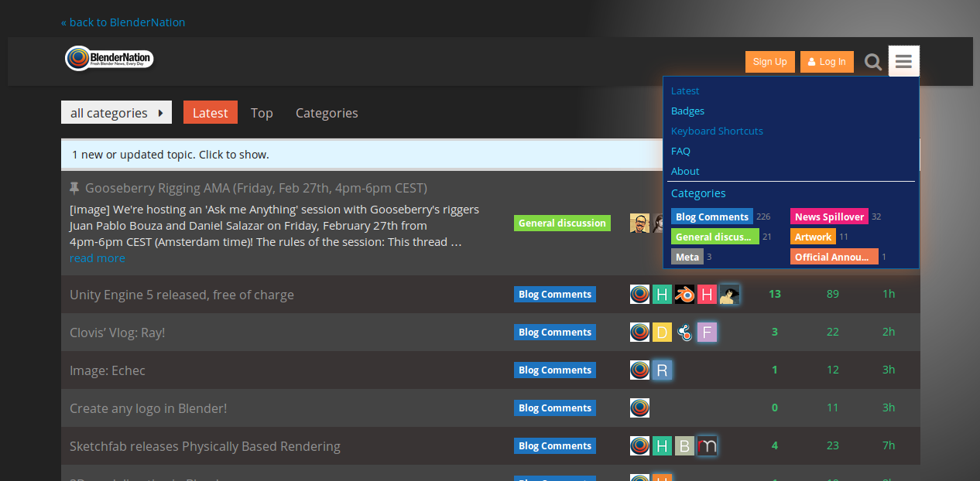Click Blog Comments badge on Create any logo row
Image resolution: width=980 pixels, height=481 pixels.
click(x=555, y=408)
